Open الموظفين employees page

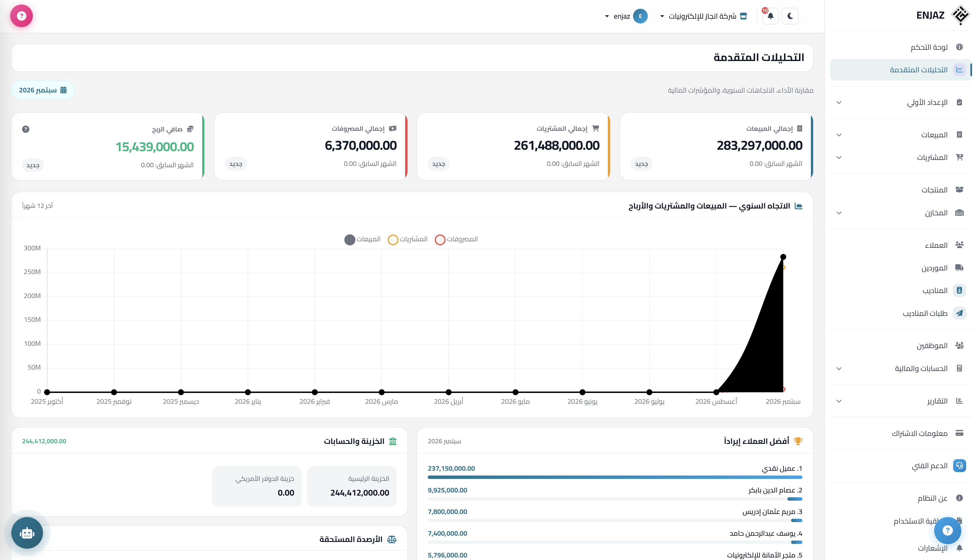click(901, 345)
